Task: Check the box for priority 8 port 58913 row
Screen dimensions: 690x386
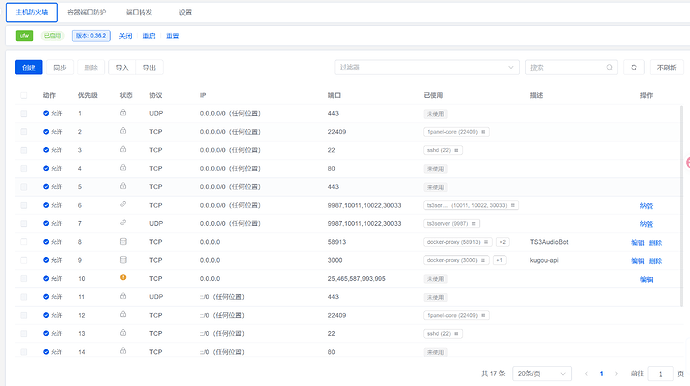Action: [x=23, y=242]
